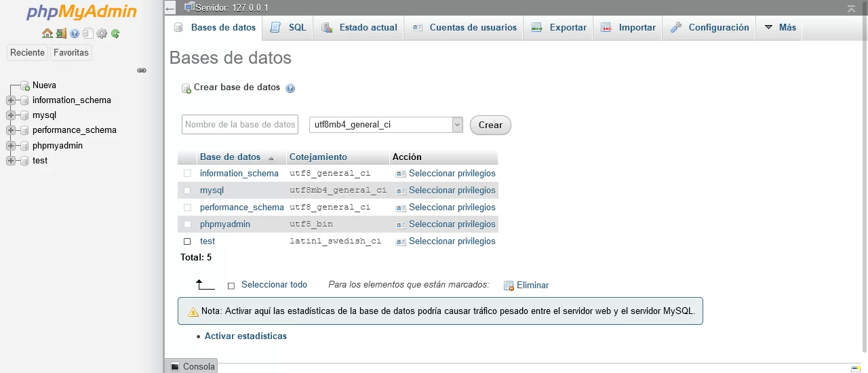Image resolution: width=868 pixels, height=373 pixels.
Task: Click the left arrow icon beside Servidor
Action: (x=170, y=9)
